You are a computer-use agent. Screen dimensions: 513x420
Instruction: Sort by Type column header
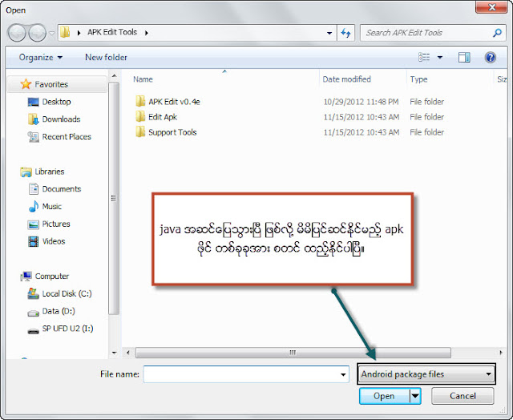click(x=418, y=79)
